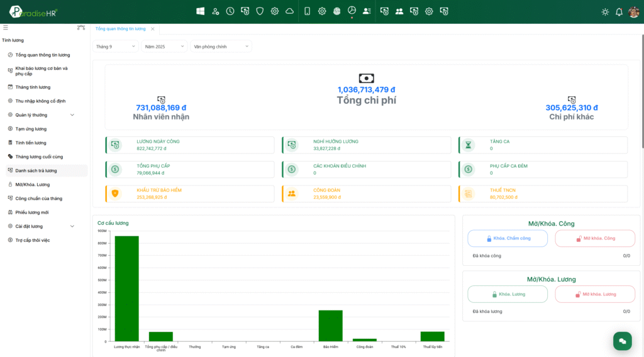Switch to Tổng quan thông tin lương tab
The width and height of the screenshot is (644, 357).
120,29
